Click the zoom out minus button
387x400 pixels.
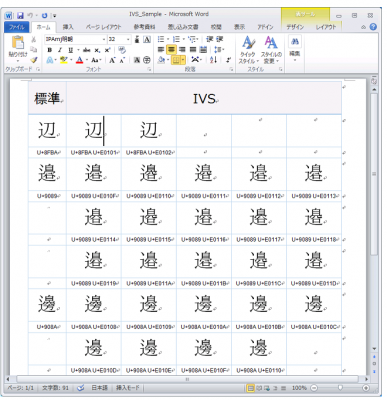(x=314, y=388)
